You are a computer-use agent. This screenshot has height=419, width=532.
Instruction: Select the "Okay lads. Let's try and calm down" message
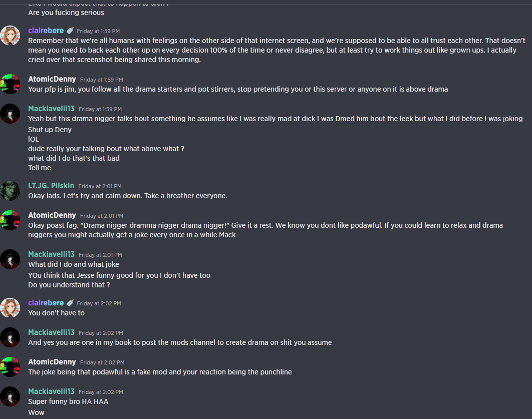coord(128,196)
